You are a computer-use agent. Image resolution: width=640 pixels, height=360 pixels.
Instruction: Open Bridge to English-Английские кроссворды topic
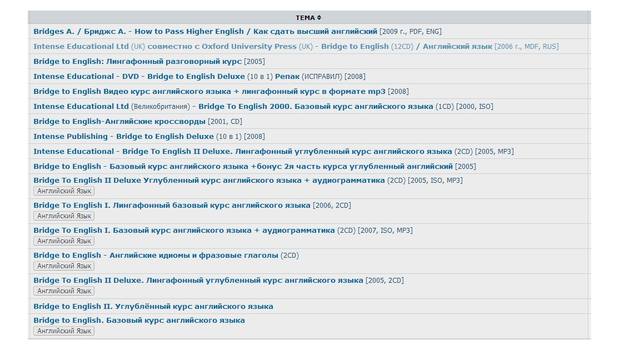pyautogui.click(x=119, y=122)
